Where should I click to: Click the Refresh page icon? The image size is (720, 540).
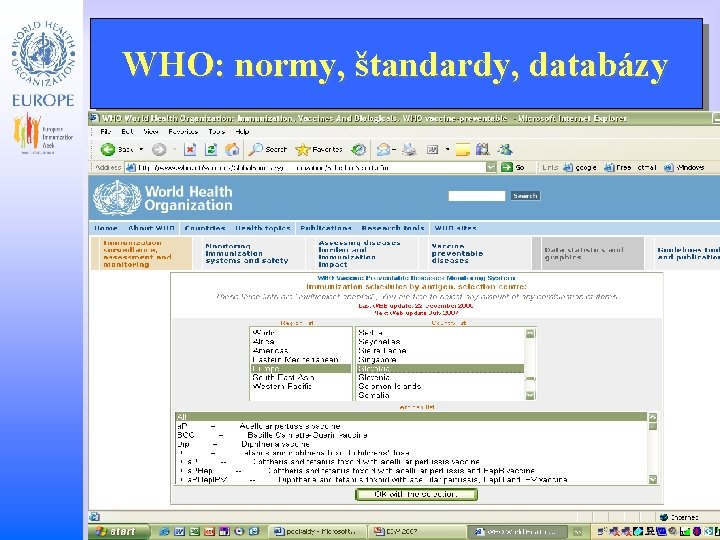coord(211,149)
